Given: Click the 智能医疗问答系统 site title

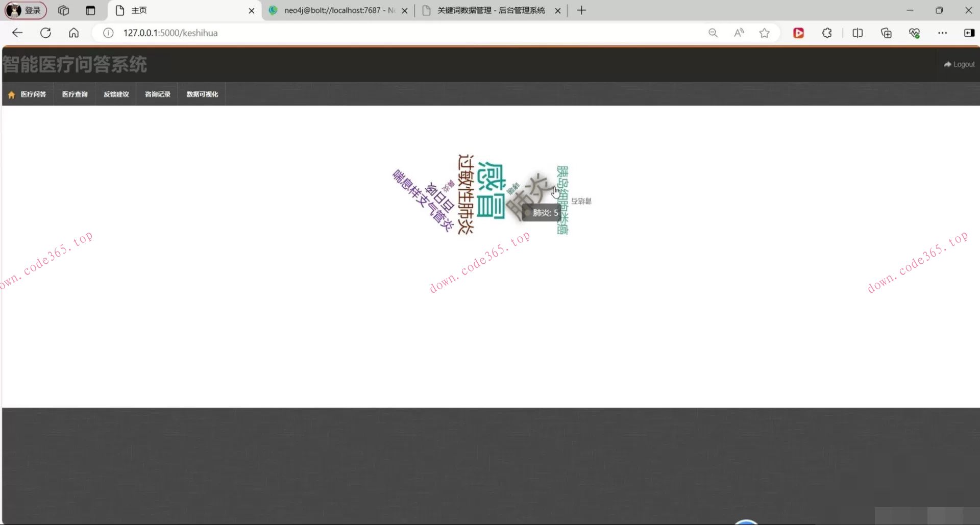Looking at the screenshot, I should click(75, 64).
